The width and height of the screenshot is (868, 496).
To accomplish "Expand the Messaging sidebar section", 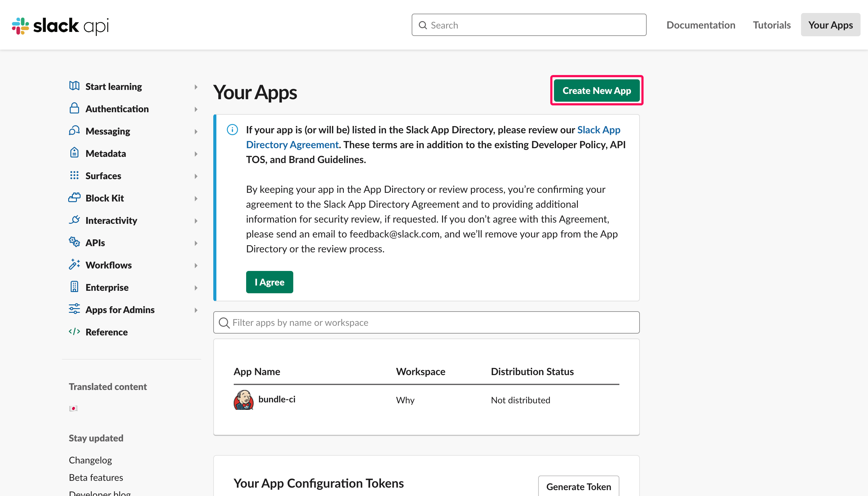I will pyautogui.click(x=196, y=131).
